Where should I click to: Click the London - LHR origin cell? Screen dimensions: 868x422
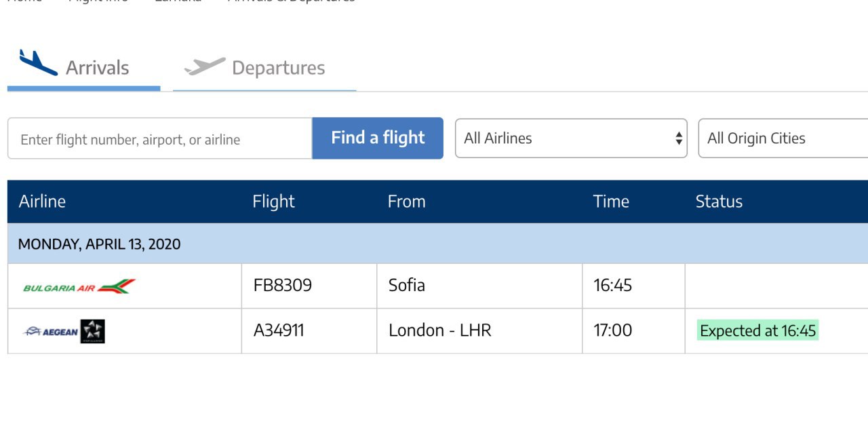coord(439,330)
